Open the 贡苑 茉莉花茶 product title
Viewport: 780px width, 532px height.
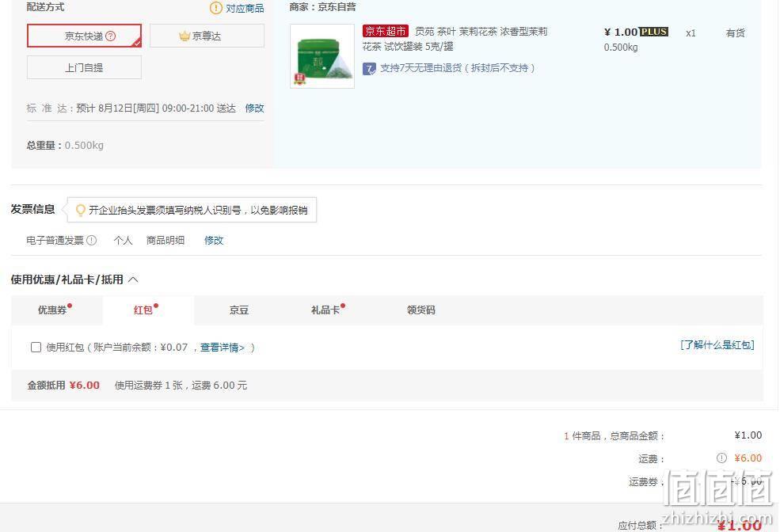pyautogui.click(x=455, y=39)
